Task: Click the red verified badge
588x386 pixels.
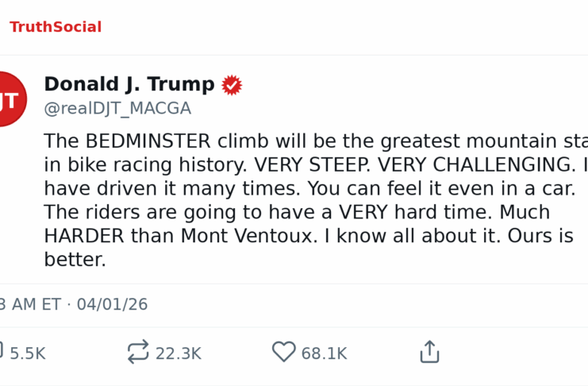Action: click(x=232, y=85)
